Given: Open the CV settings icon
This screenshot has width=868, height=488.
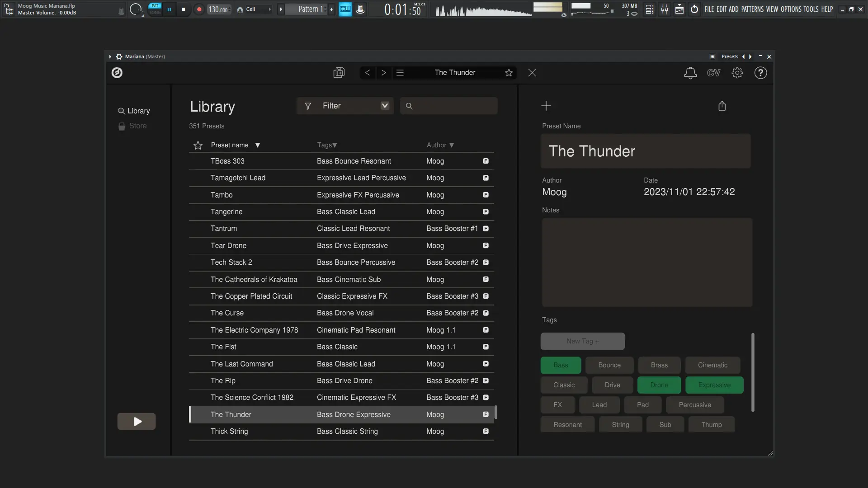Looking at the screenshot, I should tap(713, 73).
